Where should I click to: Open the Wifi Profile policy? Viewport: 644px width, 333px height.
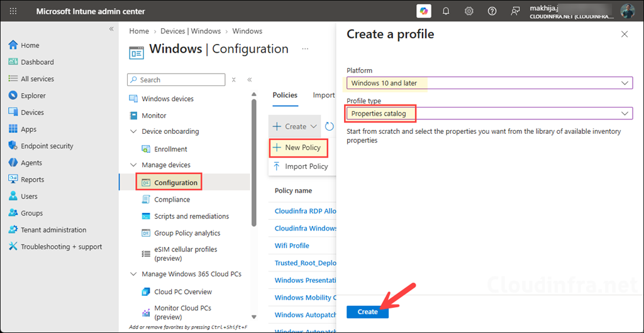pos(292,246)
